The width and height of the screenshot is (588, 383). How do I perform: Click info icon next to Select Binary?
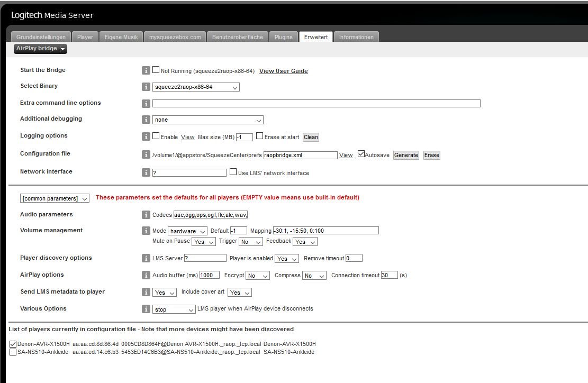[146, 87]
